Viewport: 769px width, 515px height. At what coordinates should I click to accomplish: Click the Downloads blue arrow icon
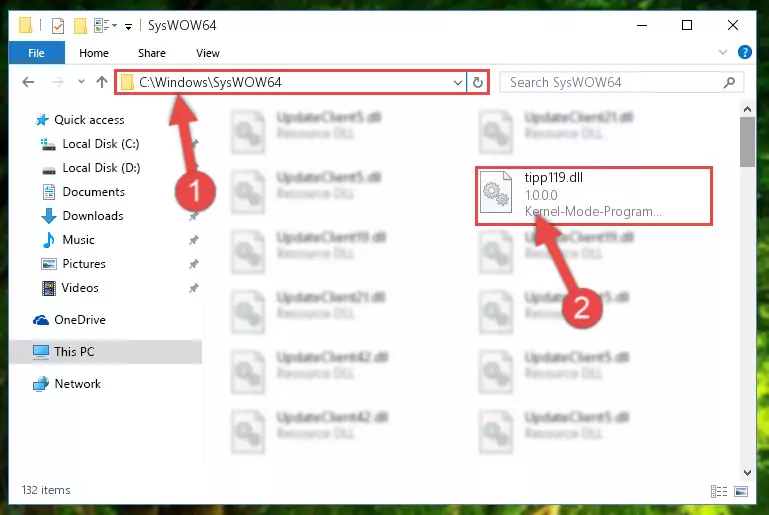pos(49,216)
